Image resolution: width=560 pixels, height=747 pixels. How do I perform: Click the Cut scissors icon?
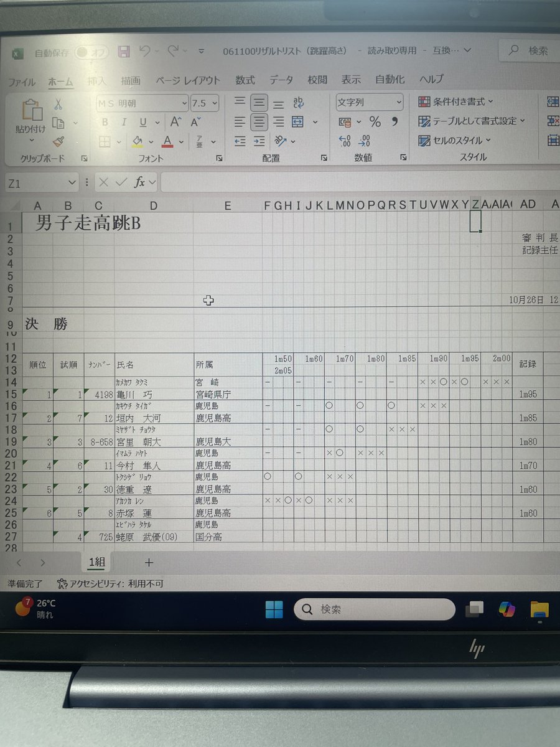point(58,103)
